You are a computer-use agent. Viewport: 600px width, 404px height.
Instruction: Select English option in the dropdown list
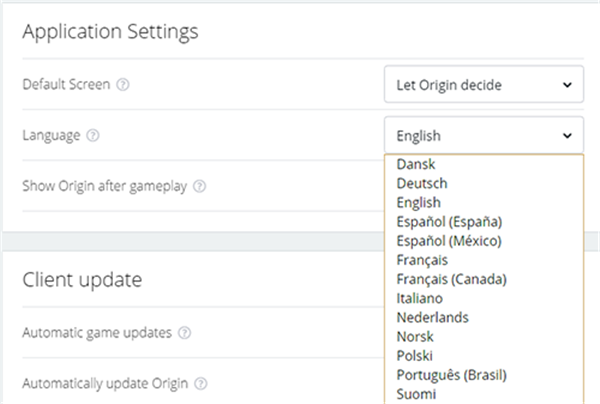pyautogui.click(x=418, y=202)
